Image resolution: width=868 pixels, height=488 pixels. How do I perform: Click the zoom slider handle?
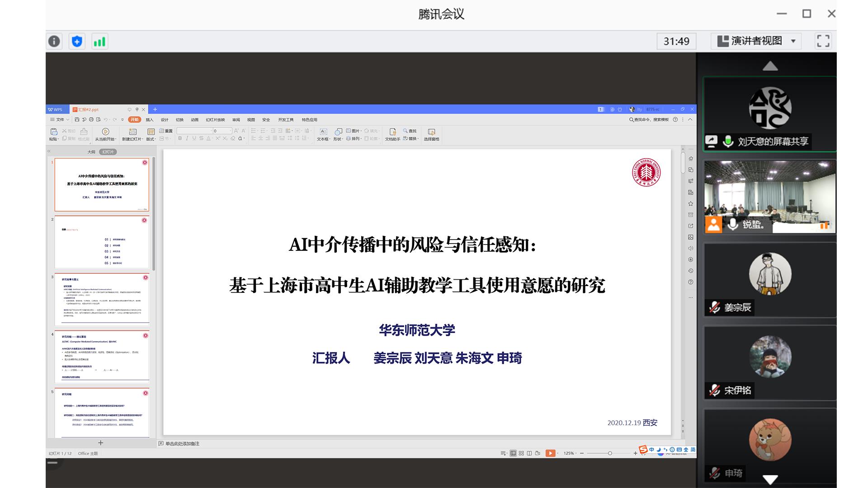pos(610,453)
